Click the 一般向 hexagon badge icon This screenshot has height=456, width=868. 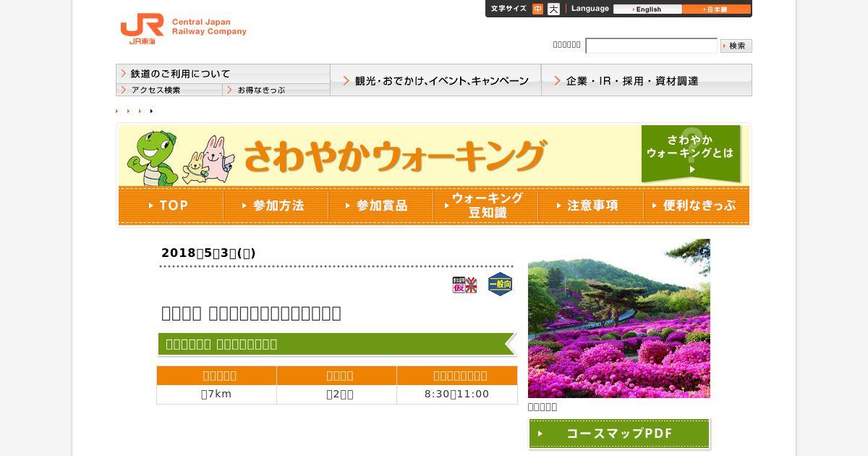[500, 284]
